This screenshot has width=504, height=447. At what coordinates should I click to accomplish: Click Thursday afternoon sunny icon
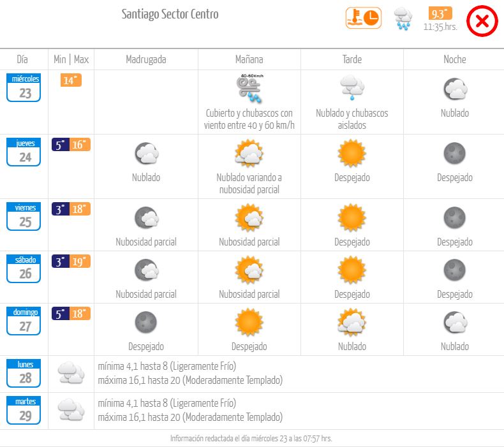point(352,153)
